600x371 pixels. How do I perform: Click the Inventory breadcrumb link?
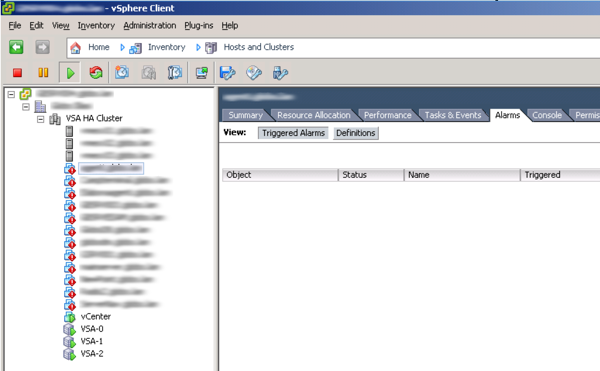coord(166,47)
